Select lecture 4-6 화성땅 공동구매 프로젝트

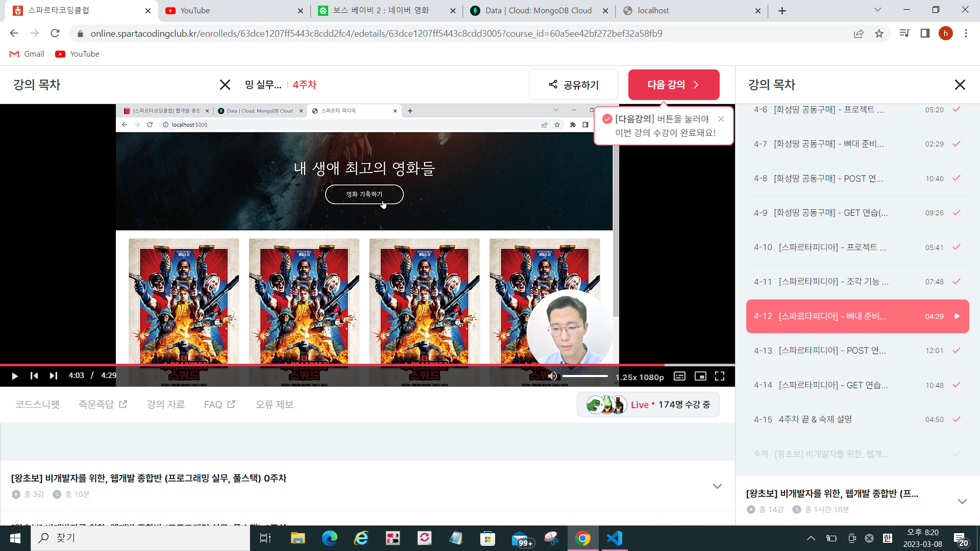click(x=857, y=110)
